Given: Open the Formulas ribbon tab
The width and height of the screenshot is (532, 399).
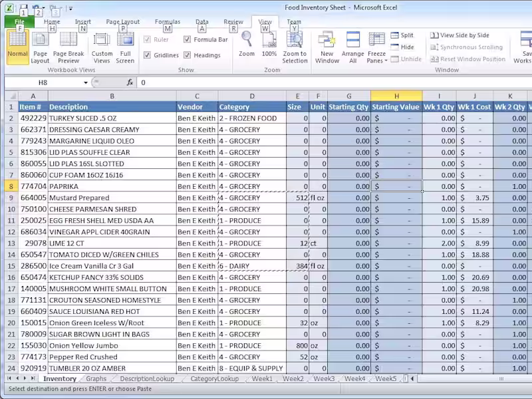Looking at the screenshot, I should 168,22.
